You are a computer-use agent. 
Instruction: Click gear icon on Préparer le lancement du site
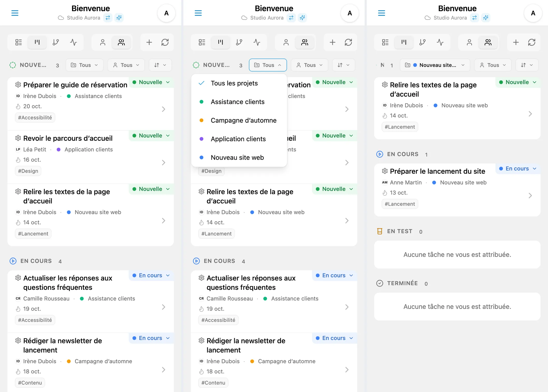[x=385, y=171]
